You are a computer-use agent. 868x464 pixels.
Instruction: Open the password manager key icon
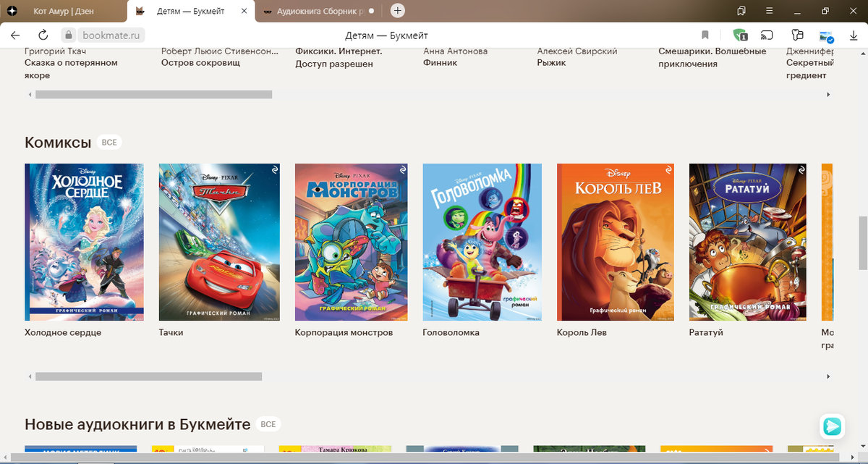tap(797, 35)
